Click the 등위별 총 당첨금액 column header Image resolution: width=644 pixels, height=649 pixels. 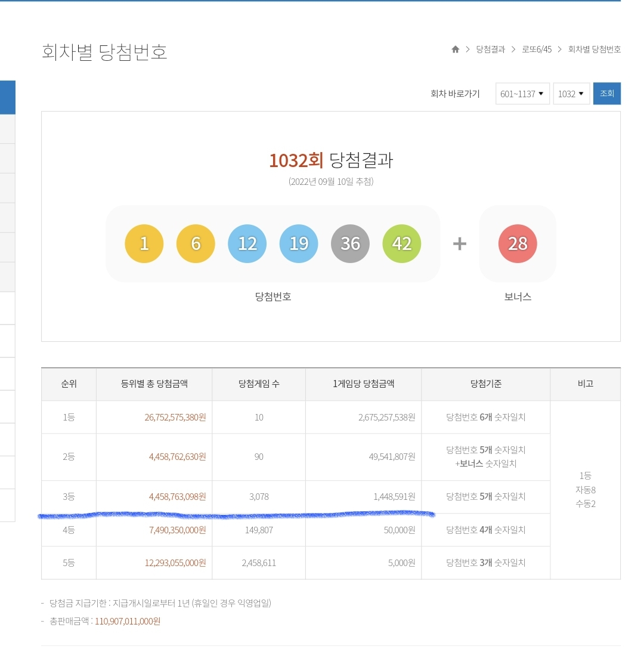coord(154,384)
